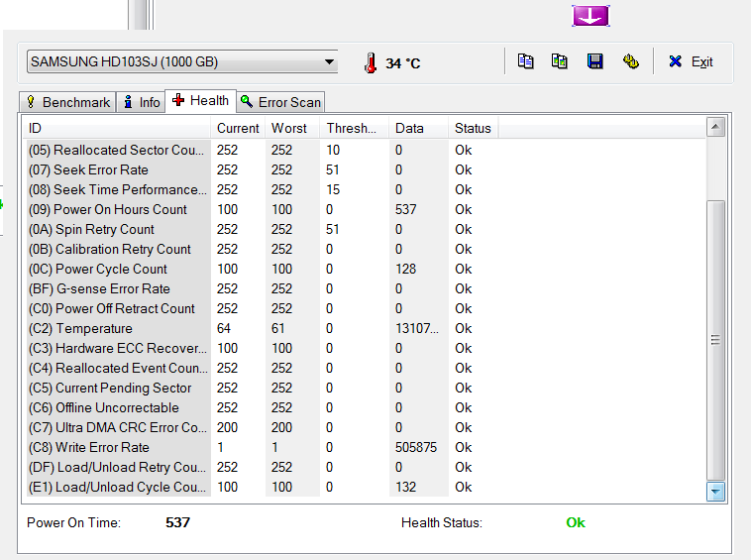Click the thermometer temperature icon

pos(371,62)
